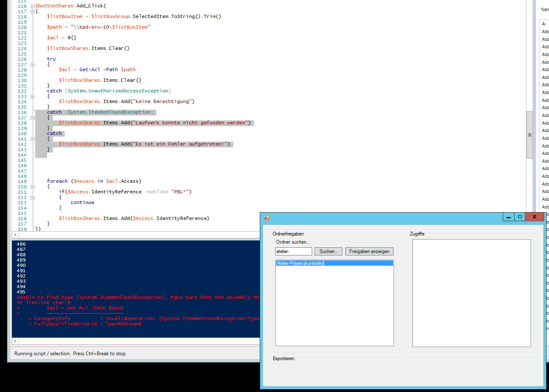Collapse the generic catch block at line 141
549x392 pixels.
point(32,139)
